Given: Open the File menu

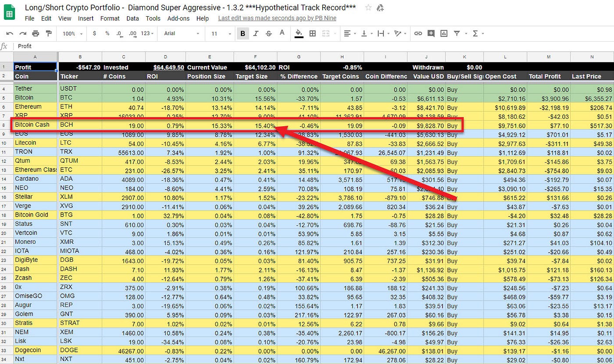Looking at the screenshot, I should pyautogui.click(x=29, y=18).
